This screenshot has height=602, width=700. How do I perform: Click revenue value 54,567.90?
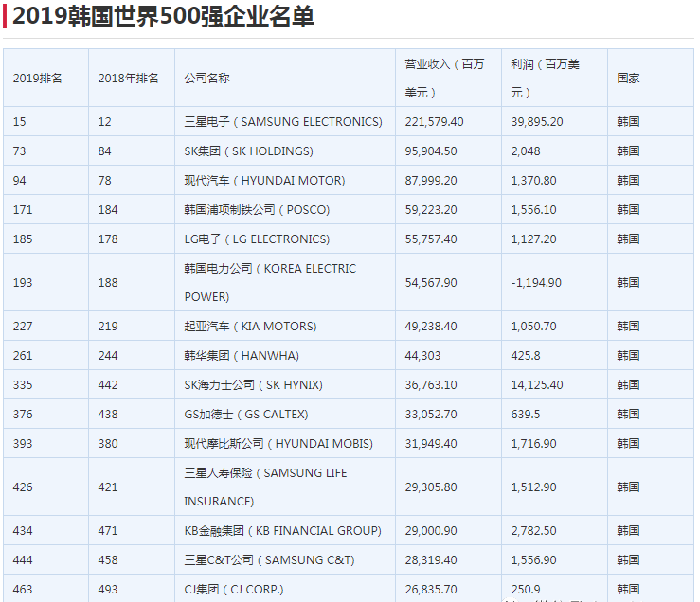431,282
